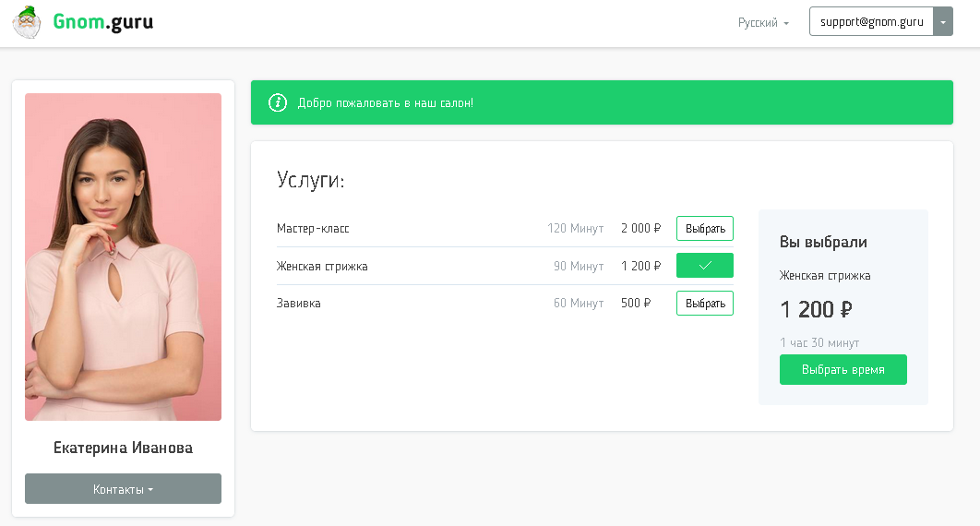Click the Мастер-класс service name
980x526 pixels.
[x=313, y=229]
